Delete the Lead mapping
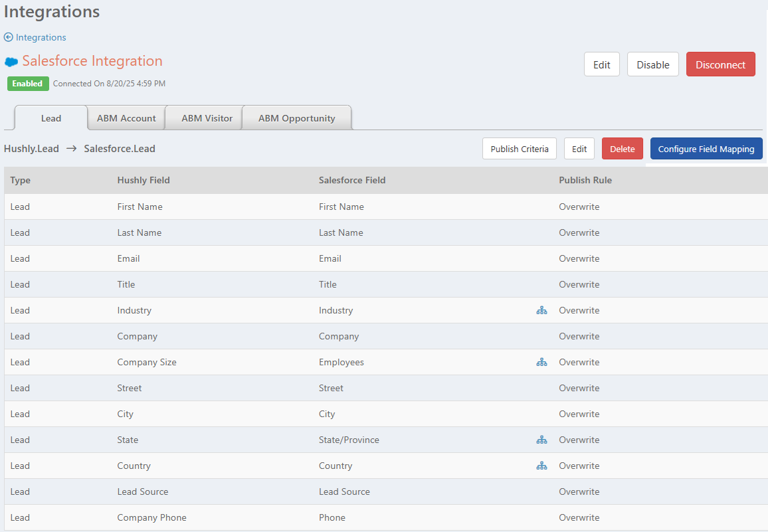 622,149
